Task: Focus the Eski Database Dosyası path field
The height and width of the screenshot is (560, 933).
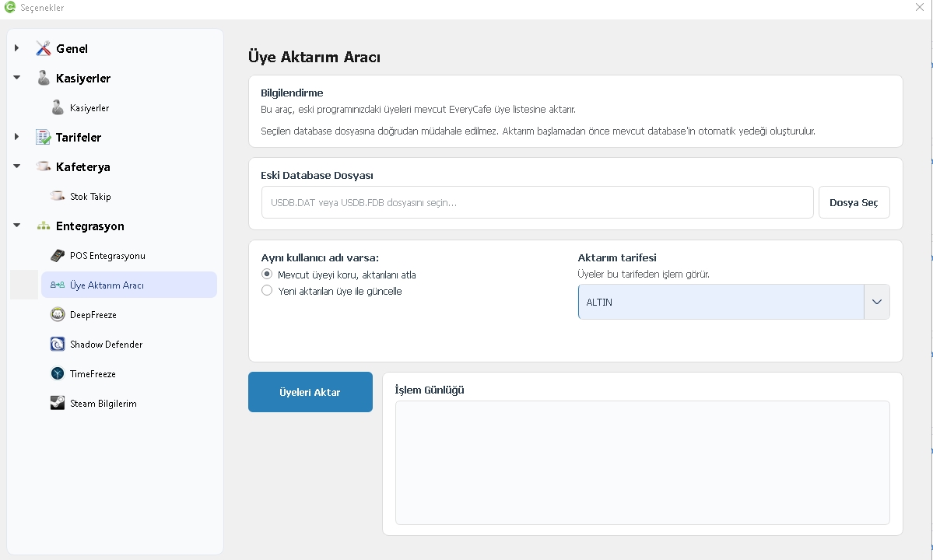Action: [537, 202]
